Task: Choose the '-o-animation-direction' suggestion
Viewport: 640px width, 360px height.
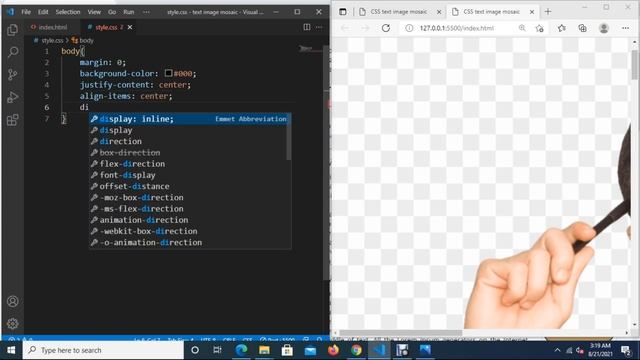Action: pyautogui.click(x=189, y=242)
